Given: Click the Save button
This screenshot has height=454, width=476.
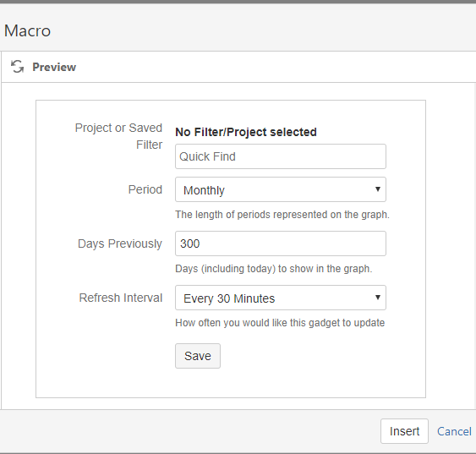Looking at the screenshot, I should click(x=198, y=356).
